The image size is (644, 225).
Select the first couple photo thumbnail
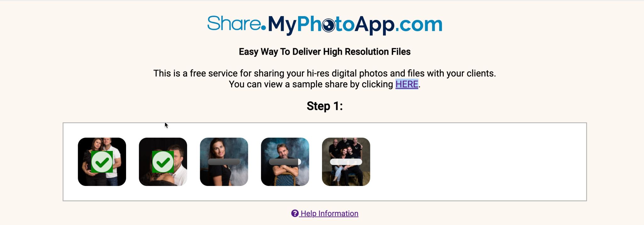[x=102, y=162]
